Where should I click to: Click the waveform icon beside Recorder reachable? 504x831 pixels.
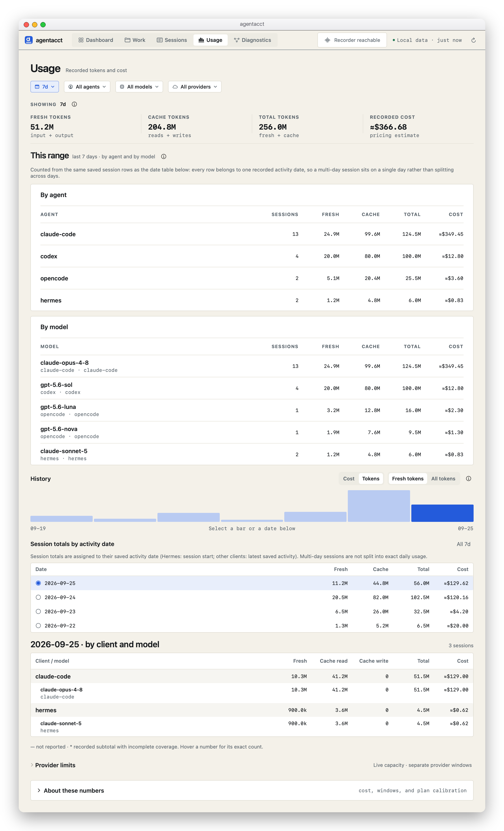[327, 40]
